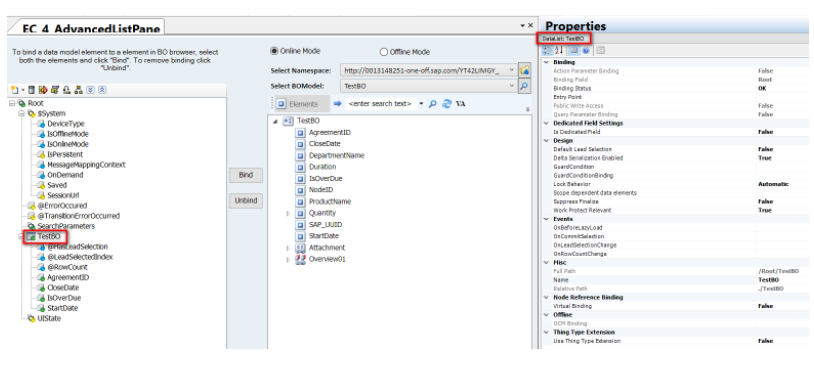Collapse the TestBO node in BO browser
The height and width of the screenshot is (371, 814).
pos(276,121)
